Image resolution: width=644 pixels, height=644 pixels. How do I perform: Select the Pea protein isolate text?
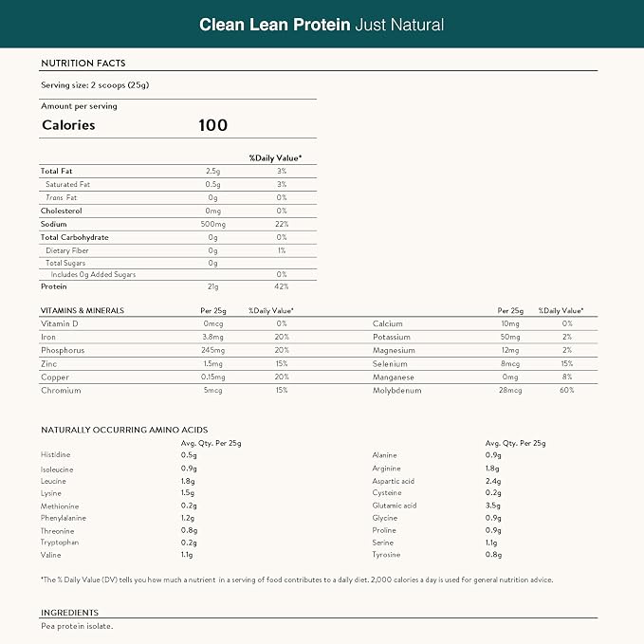coord(77,626)
